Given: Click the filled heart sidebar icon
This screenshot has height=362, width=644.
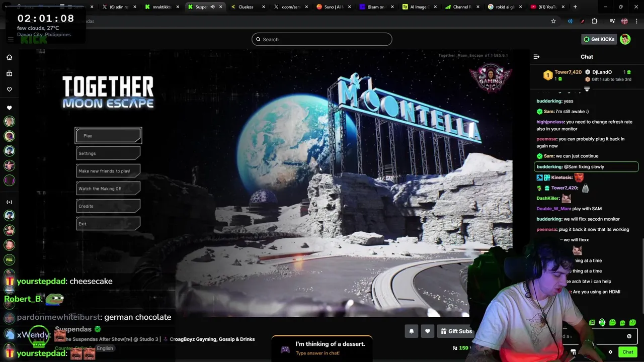Looking at the screenshot, I should (x=9, y=108).
